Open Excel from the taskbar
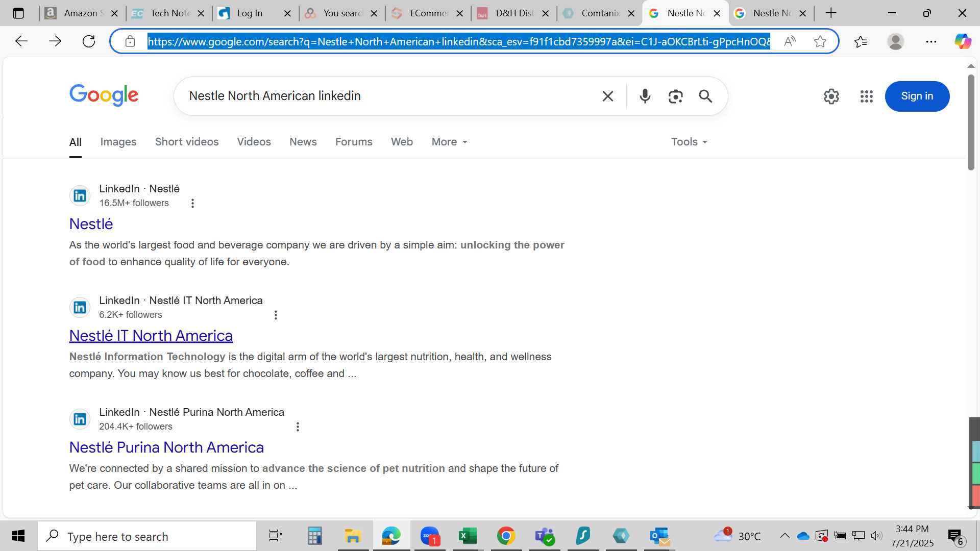Viewport: 980px width, 551px height. pos(468,536)
